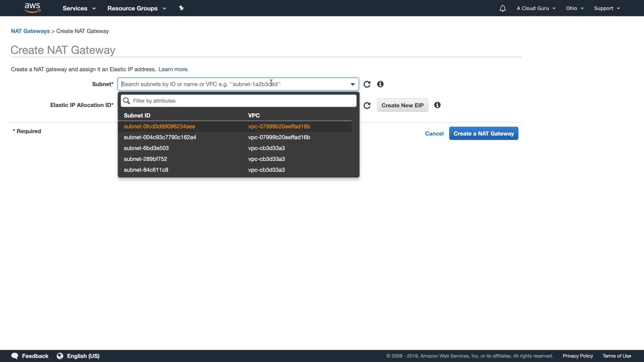Show the Subnet info tooltip icon
The width and height of the screenshot is (644, 362).
[380, 84]
